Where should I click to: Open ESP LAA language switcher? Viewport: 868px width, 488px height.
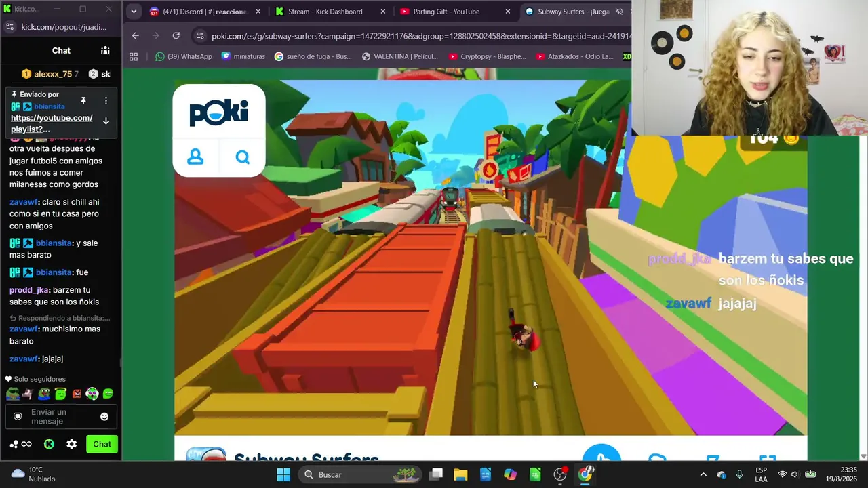tap(762, 474)
